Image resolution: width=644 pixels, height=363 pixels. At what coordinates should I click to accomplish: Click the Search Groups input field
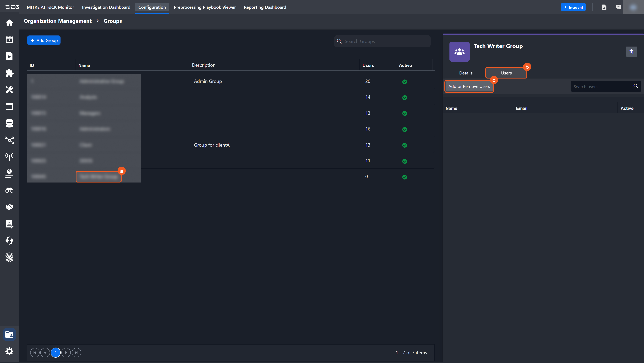[x=385, y=41]
